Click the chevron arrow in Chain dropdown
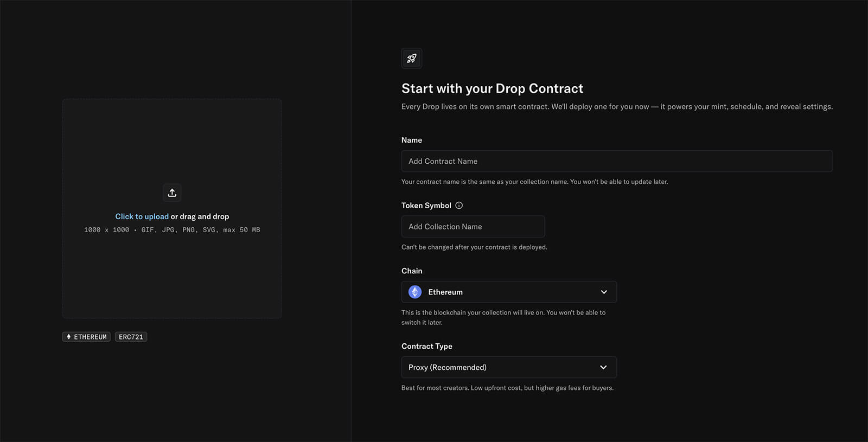 click(x=604, y=292)
